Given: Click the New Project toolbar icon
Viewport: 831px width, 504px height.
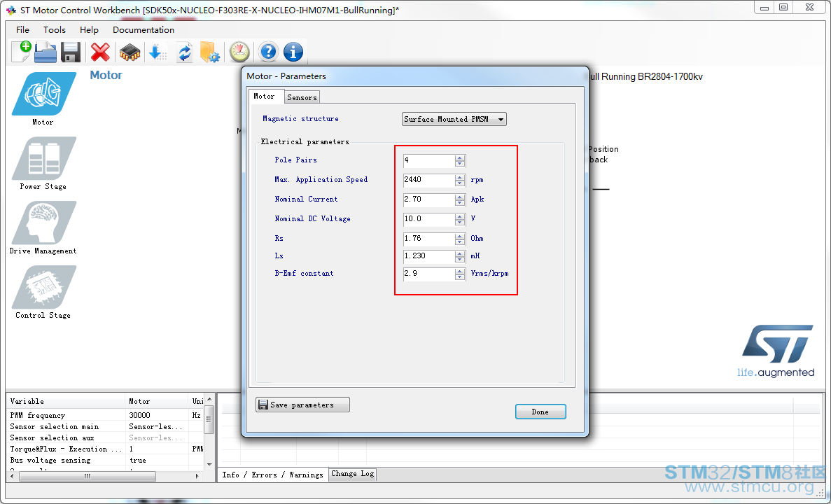Looking at the screenshot, I should 21,52.
